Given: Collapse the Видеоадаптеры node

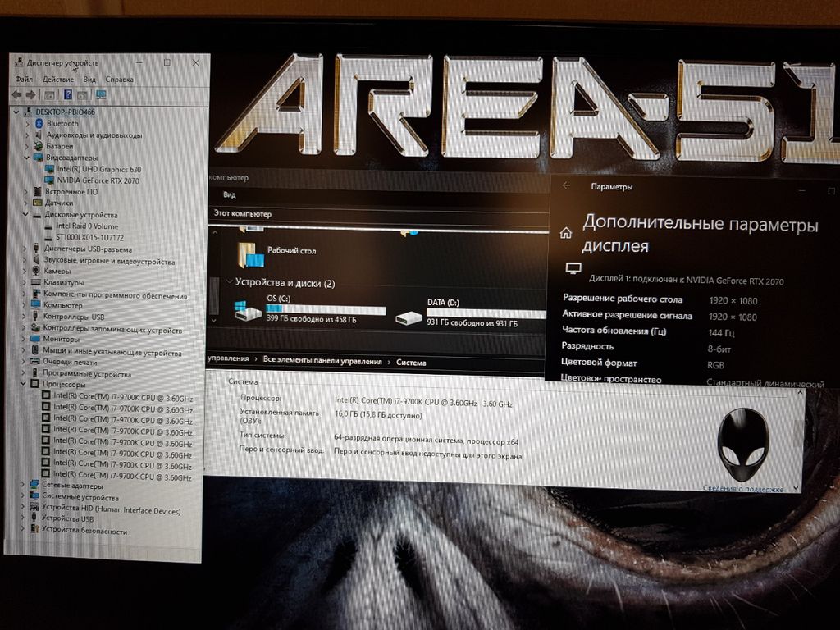Looking at the screenshot, I should pos(25,157).
